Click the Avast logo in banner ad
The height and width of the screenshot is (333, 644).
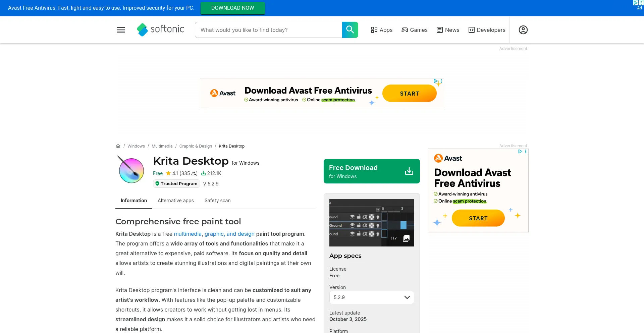coord(223,93)
